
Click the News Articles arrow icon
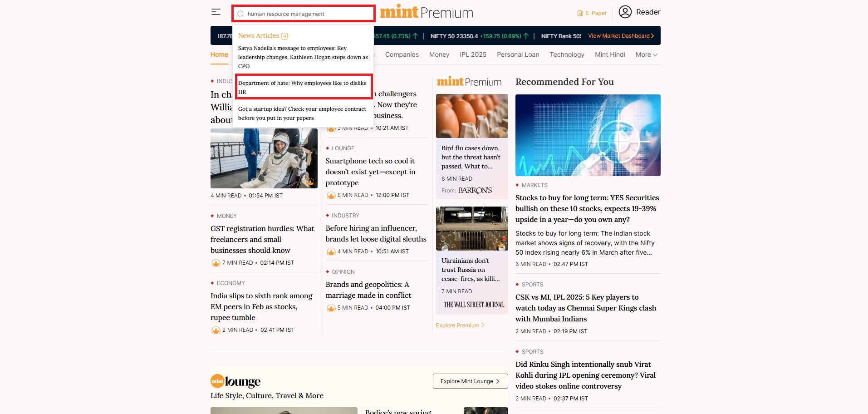pos(284,36)
